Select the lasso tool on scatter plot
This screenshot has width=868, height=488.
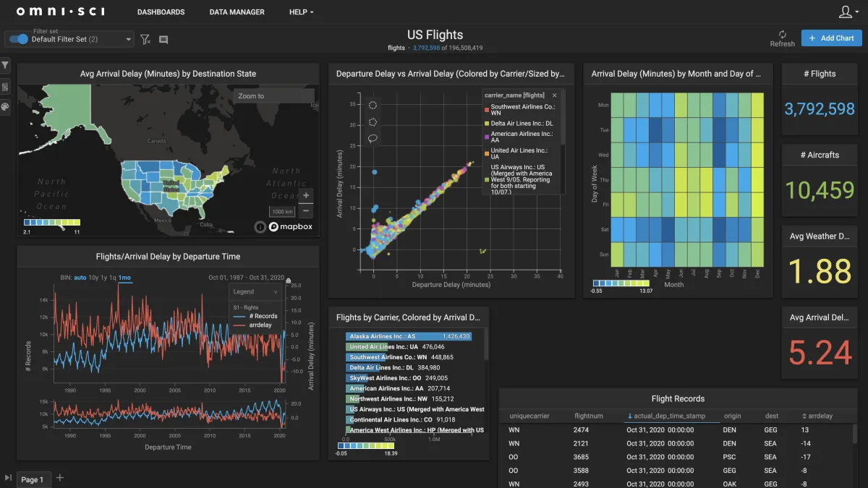tap(374, 139)
